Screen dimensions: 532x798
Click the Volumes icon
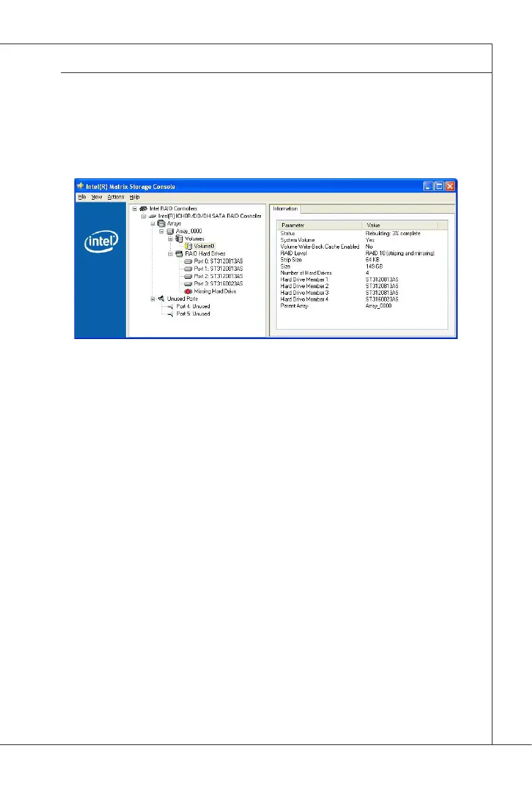pyautogui.click(x=179, y=238)
